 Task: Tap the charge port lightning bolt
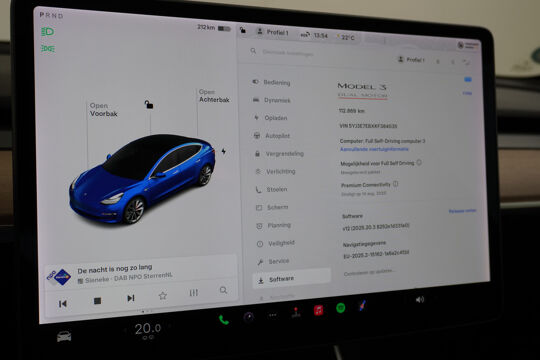[x=224, y=151]
